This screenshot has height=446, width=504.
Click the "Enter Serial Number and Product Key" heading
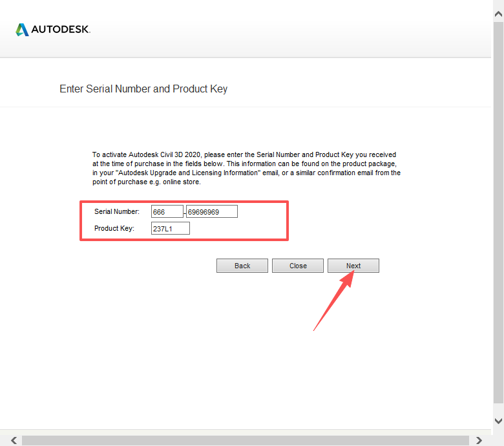tap(143, 89)
